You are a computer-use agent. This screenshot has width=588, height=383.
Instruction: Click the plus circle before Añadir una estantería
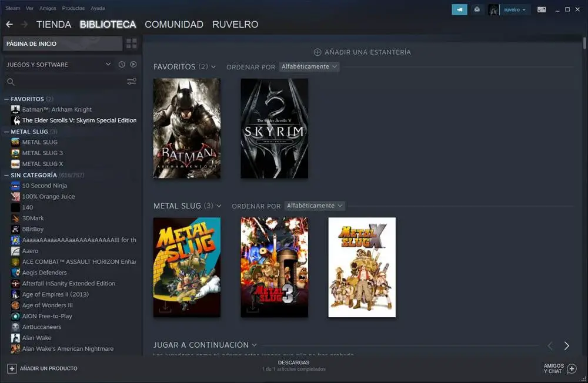click(318, 52)
